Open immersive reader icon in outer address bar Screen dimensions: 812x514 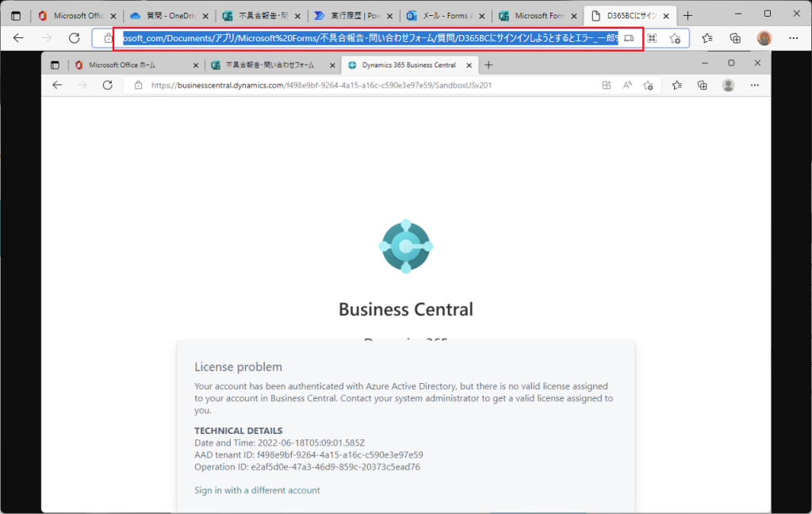[x=629, y=38]
